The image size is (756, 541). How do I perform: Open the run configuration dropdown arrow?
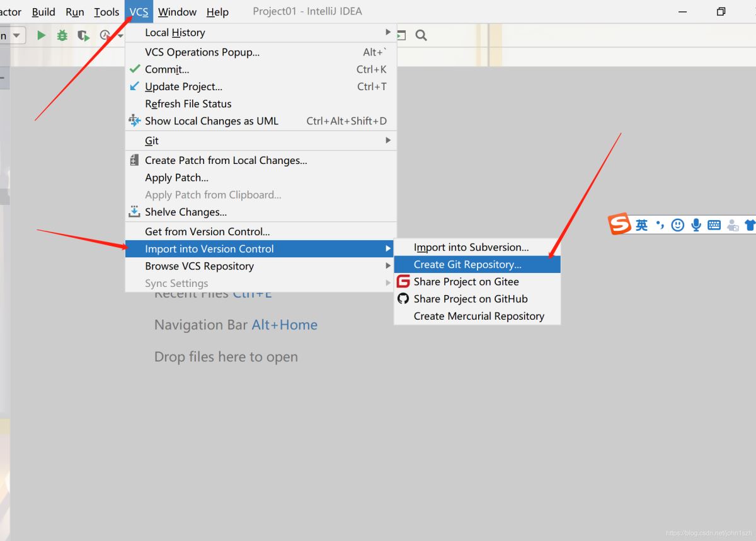[16, 35]
